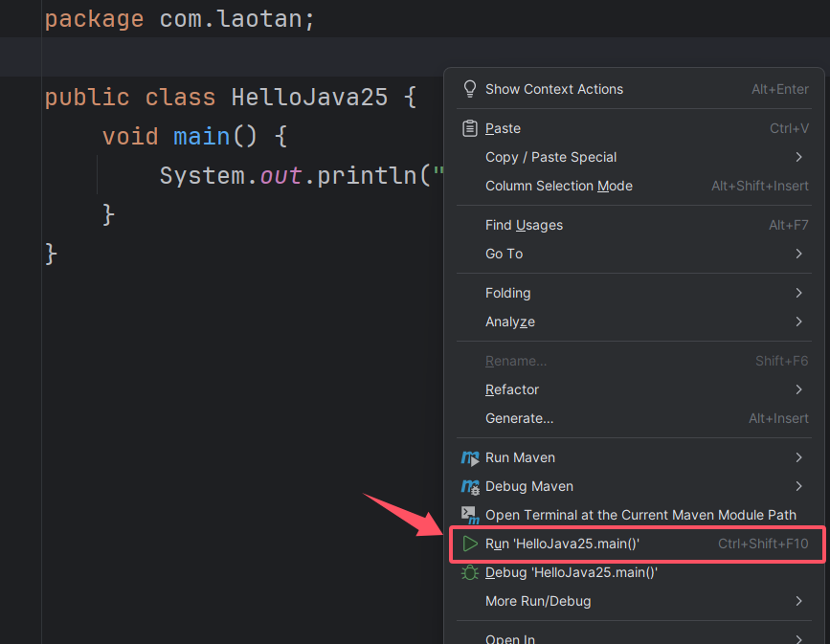Open the Folding submenu
This screenshot has width=830, height=644.
tap(634, 293)
